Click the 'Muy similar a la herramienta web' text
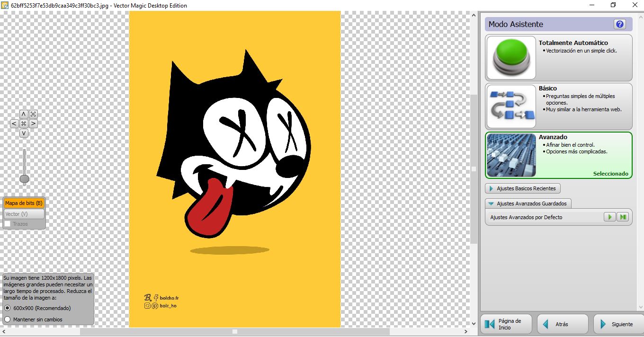 tap(583, 109)
